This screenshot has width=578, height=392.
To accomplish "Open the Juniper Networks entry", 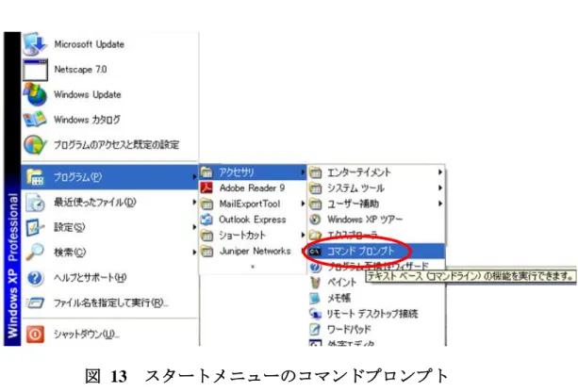I will pos(253,252).
